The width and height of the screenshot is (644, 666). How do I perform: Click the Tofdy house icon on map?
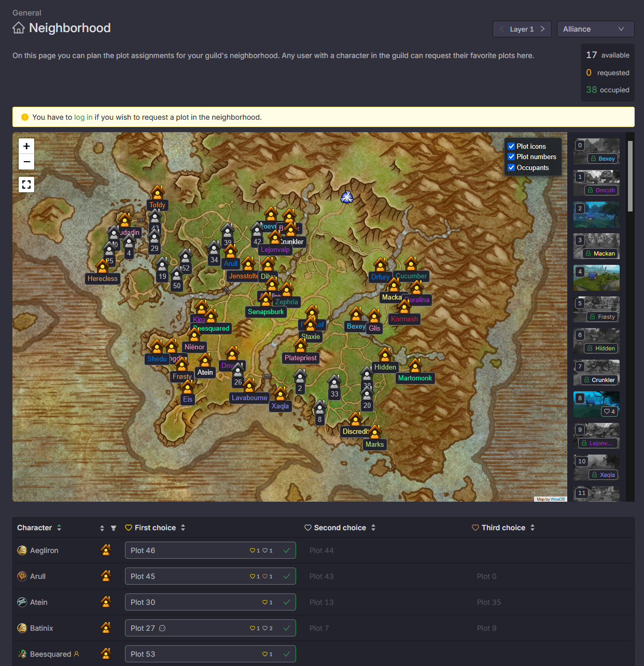(158, 193)
